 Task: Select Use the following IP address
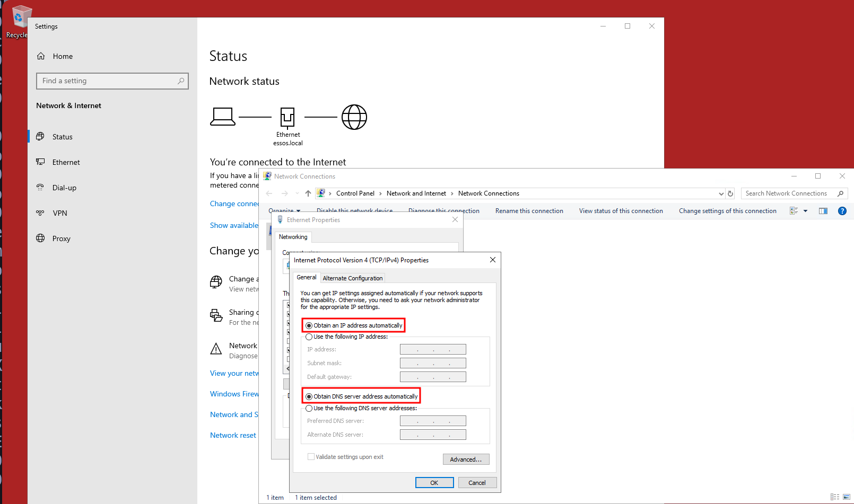click(x=309, y=337)
